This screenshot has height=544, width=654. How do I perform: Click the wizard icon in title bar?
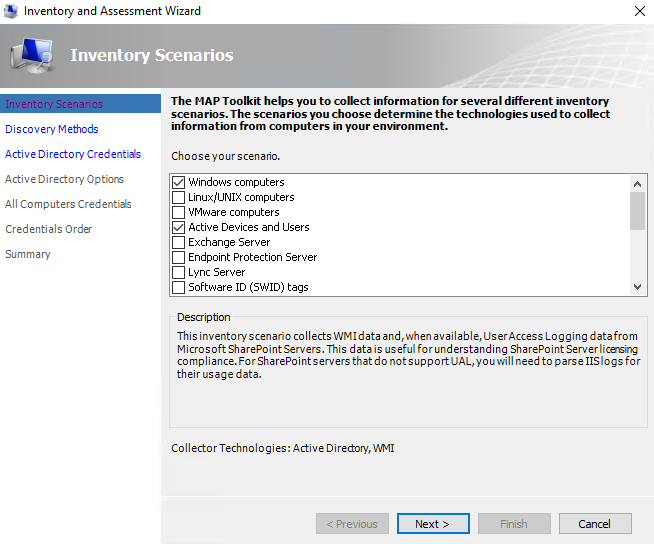(11, 11)
